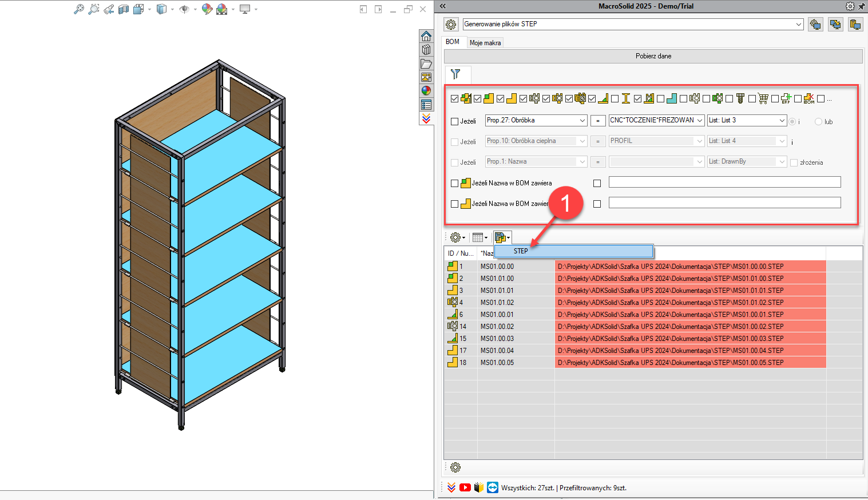
Task: Collapse the MacroSolid panel with double-chevron
Action: click(x=442, y=6)
